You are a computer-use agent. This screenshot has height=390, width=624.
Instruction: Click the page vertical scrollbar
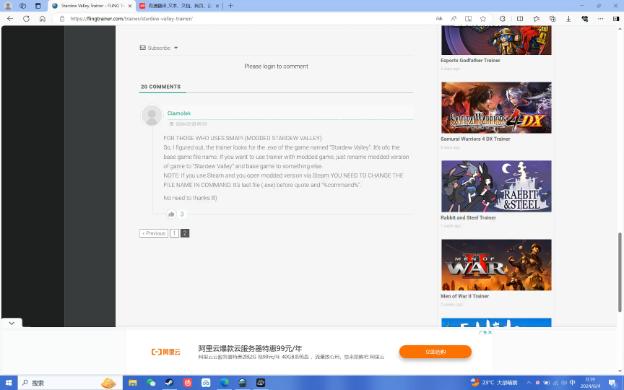point(620,272)
